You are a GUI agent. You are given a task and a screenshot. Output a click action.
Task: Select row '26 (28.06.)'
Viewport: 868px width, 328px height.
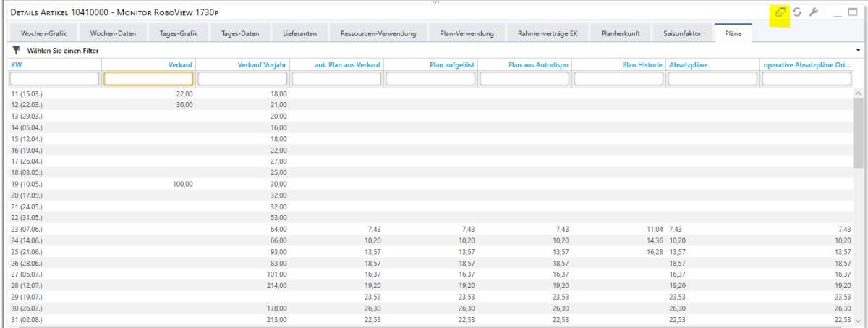[430, 263]
